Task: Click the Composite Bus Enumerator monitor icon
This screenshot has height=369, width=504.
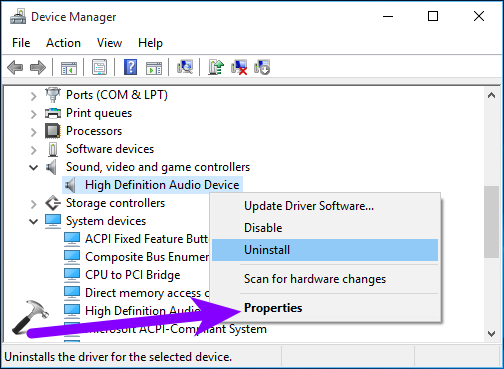Action: tap(72, 257)
